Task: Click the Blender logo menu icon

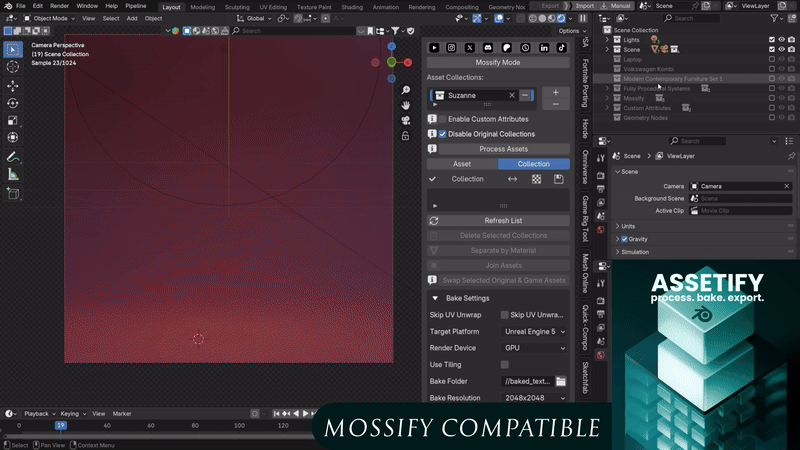Action: [x=8, y=6]
